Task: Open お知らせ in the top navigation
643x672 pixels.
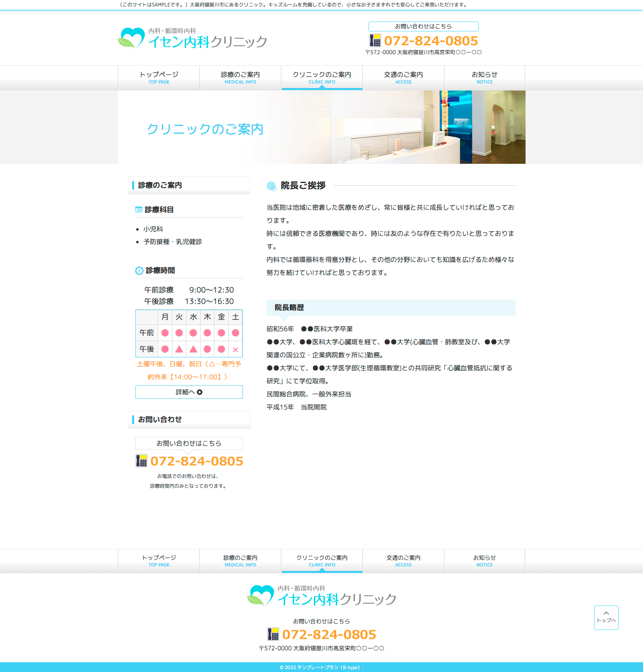Action: pyautogui.click(x=484, y=77)
